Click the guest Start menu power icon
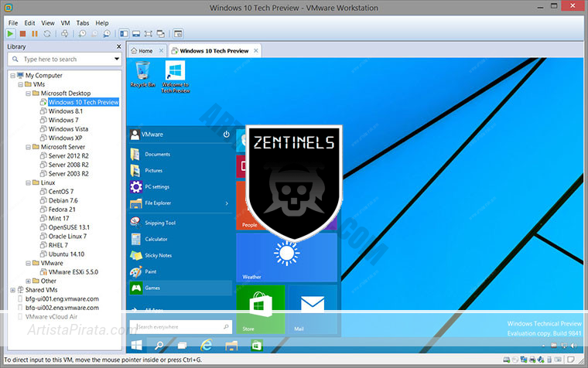This screenshot has width=588, height=368. point(226,135)
